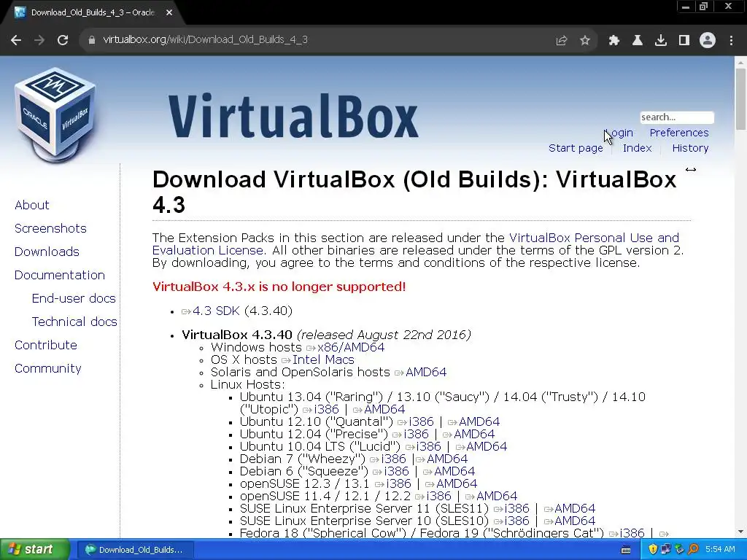Click the Download_Old_Builds taskbar button

click(134, 550)
